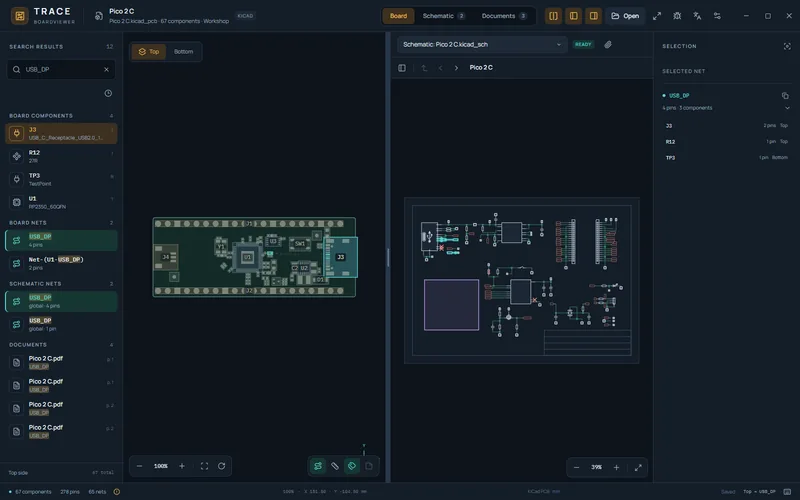This screenshot has width=800, height=500.
Task: Click the status bar panel icon at right
Action: point(787,492)
